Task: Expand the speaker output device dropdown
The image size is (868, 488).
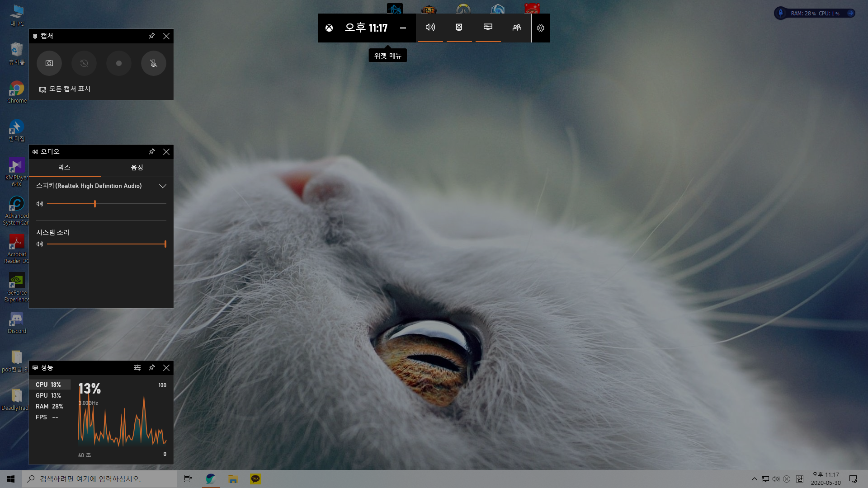Action: [x=163, y=186]
